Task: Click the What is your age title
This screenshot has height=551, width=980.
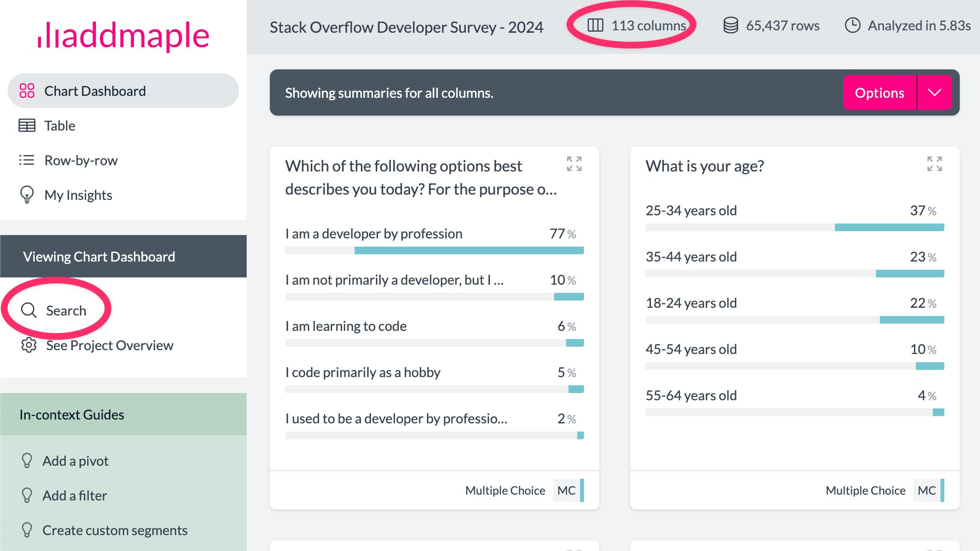Action: tap(704, 166)
